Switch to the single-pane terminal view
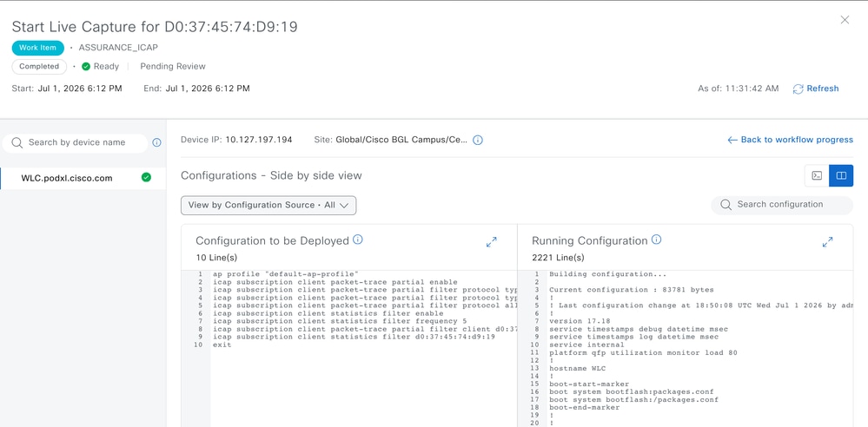Screen dimensions: 868x427 [817, 176]
